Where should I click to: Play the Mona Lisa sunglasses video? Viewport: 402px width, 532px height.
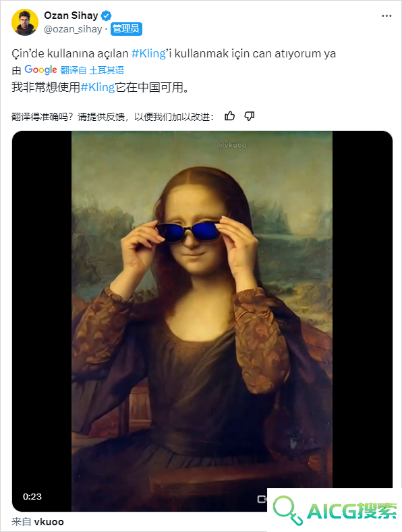pyautogui.click(x=202, y=321)
